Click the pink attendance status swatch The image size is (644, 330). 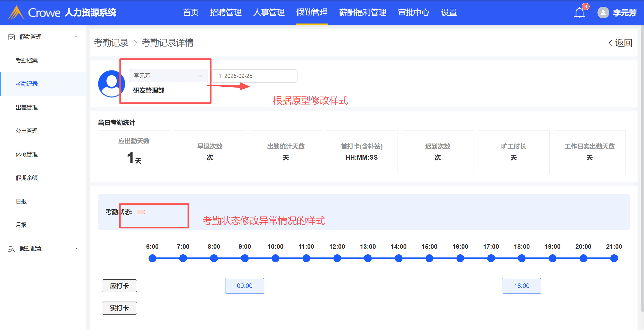tap(141, 212)
